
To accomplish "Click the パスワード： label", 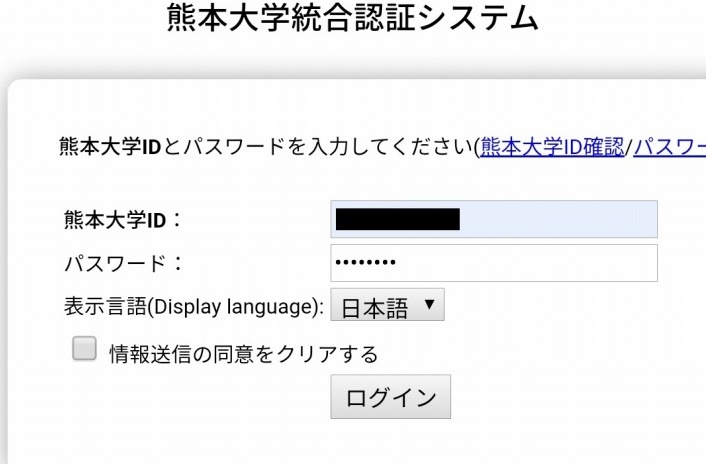I will coord(124,263).
